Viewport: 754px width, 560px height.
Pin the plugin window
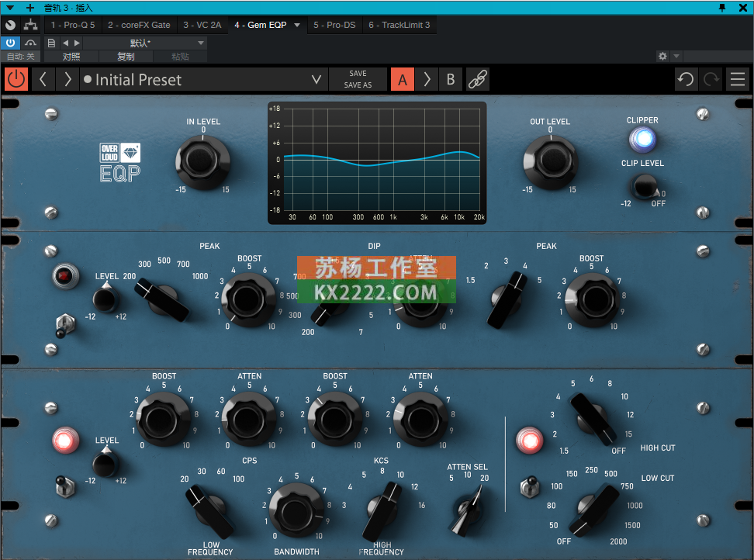[x=721, y=8]
